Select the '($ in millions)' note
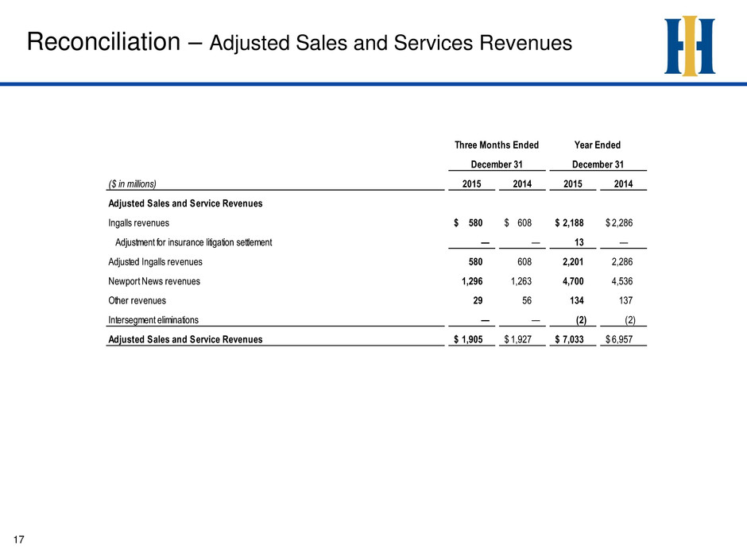 coord(132,183)
